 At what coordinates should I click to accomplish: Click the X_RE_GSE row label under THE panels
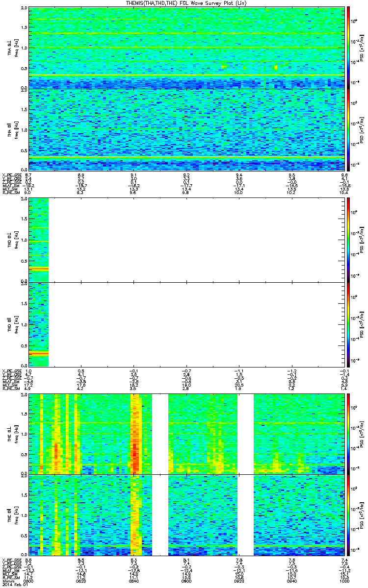tap(11, 560)
